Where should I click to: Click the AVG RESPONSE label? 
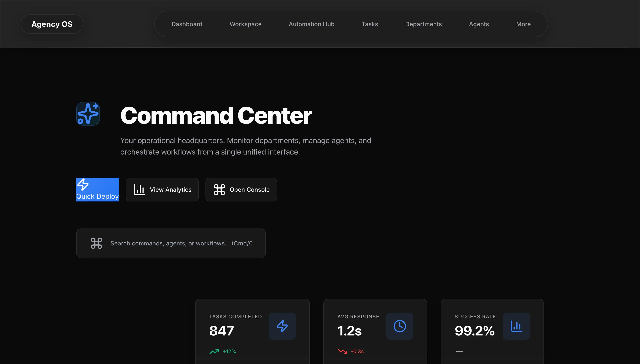tap(358, 316)
